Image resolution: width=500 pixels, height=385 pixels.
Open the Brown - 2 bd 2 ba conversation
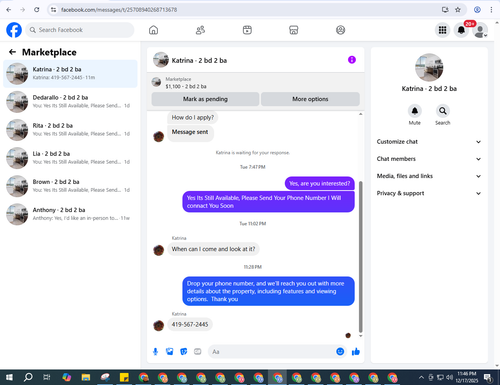point(70,186)
